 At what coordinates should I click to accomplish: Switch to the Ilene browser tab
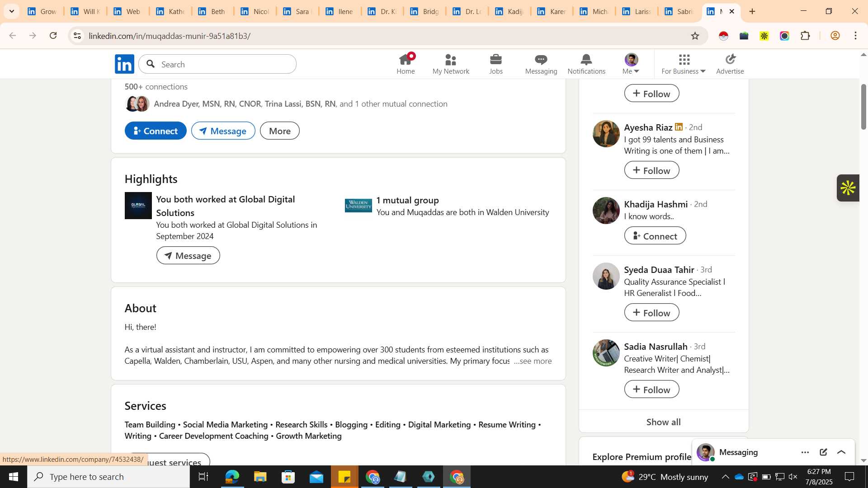tap(340, 11)
